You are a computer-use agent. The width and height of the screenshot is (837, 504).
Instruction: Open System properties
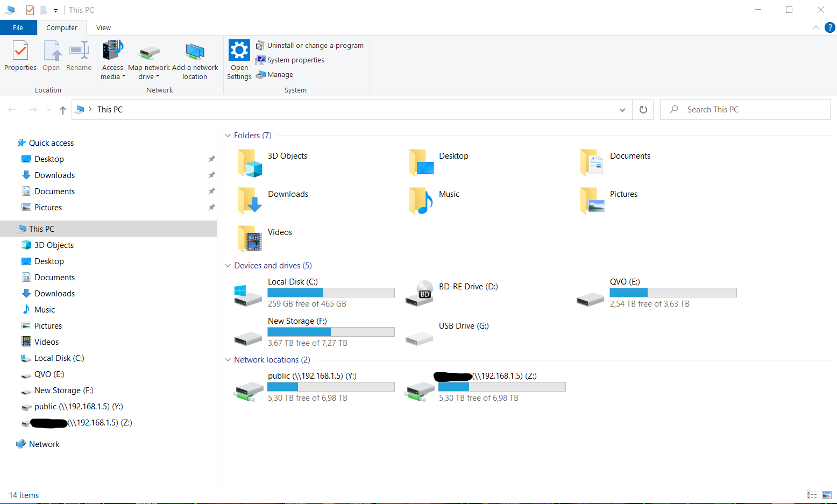point(290,60)
